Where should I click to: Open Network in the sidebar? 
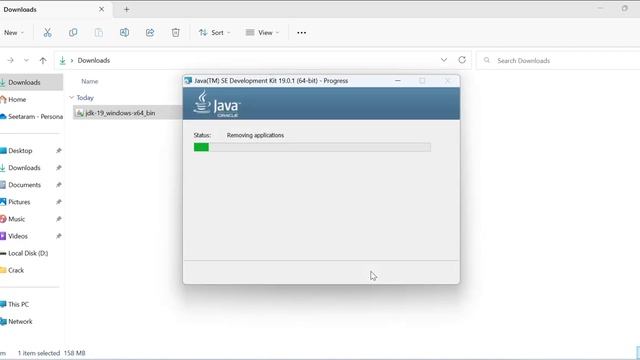20,322
